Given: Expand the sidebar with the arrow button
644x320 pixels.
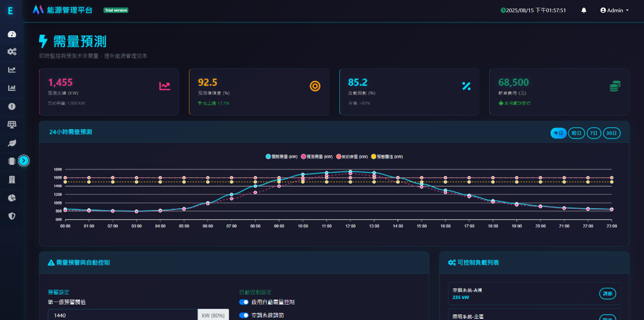Looking at the screenshot, I should coord(24,160).
